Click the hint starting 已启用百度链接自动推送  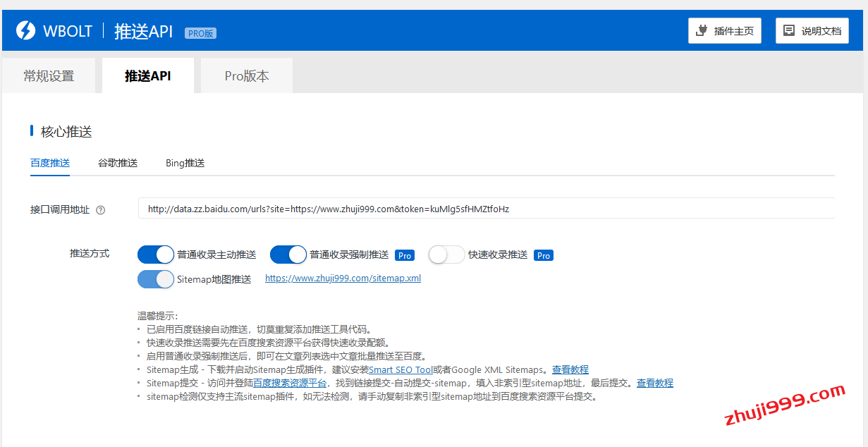click(x=259, y=329)
